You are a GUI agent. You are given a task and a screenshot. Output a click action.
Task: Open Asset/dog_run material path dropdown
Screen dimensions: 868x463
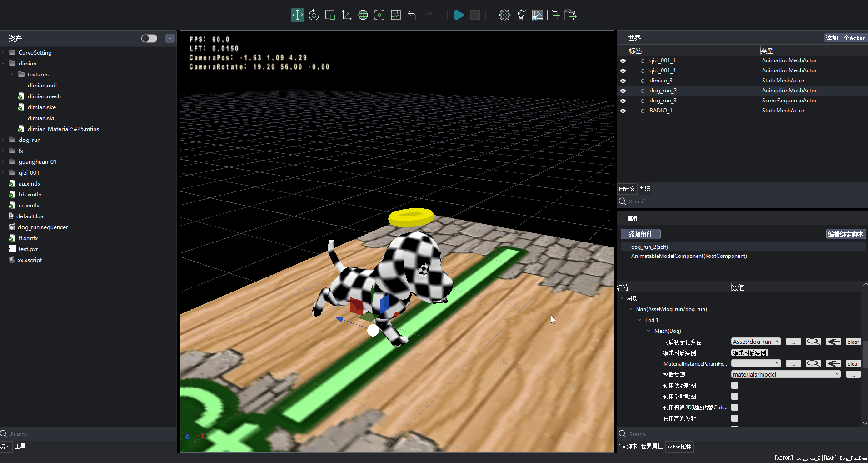756,342
